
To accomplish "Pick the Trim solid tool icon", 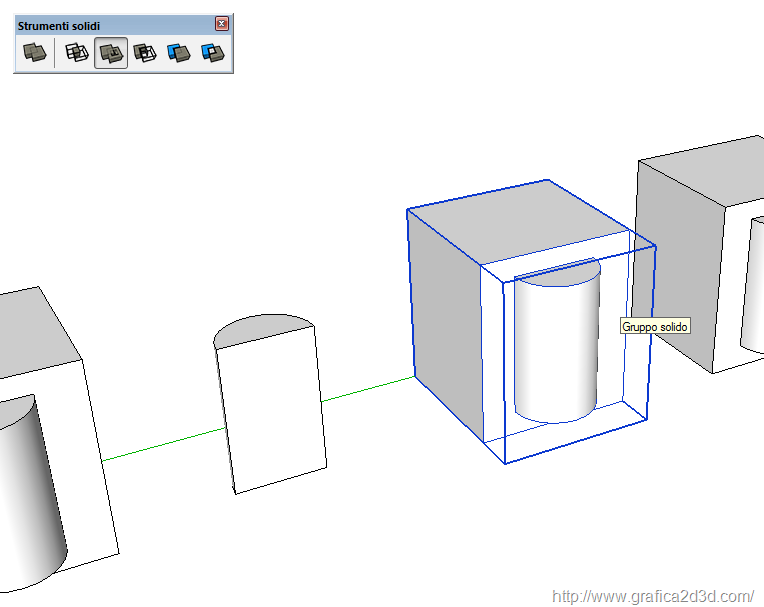I will [179, 53].
